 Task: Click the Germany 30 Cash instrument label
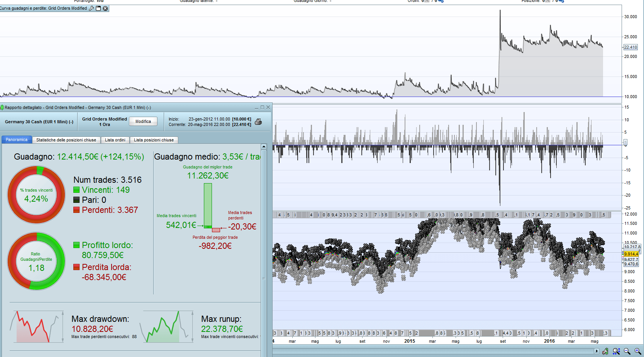(x=39, y=122)
